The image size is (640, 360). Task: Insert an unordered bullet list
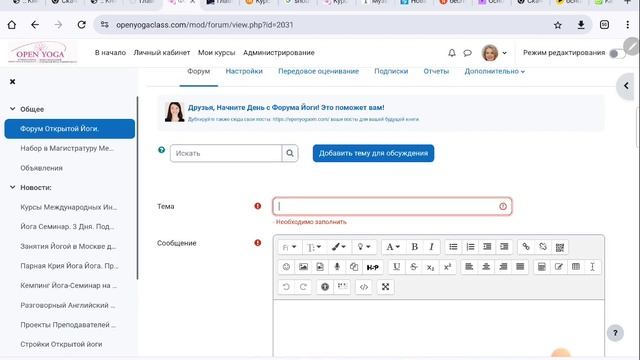pos(453,247)
